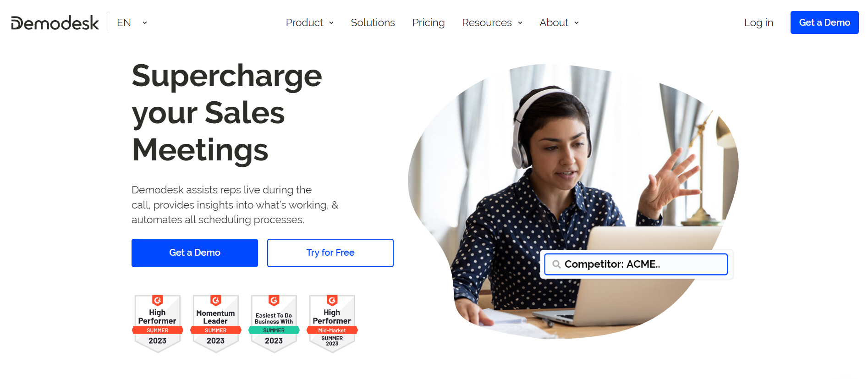Expand the Product menu chevron

pyautogui.click(x=331, y=23)
